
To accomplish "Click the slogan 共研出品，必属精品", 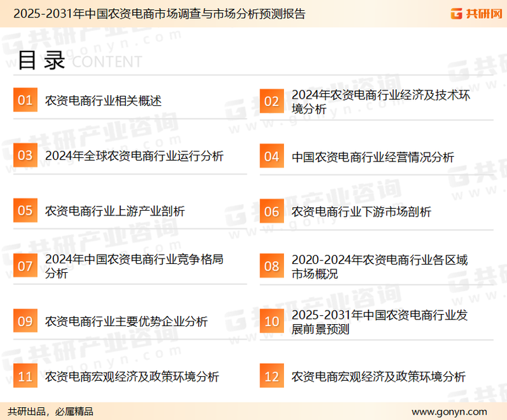I will coord(51,412).
